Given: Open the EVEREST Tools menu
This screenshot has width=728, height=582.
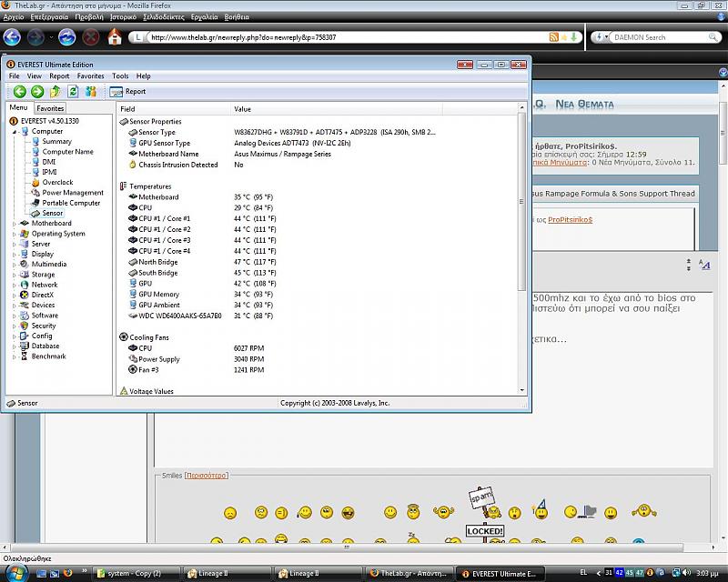Looking at the screenshot, I should coord(120,76).
